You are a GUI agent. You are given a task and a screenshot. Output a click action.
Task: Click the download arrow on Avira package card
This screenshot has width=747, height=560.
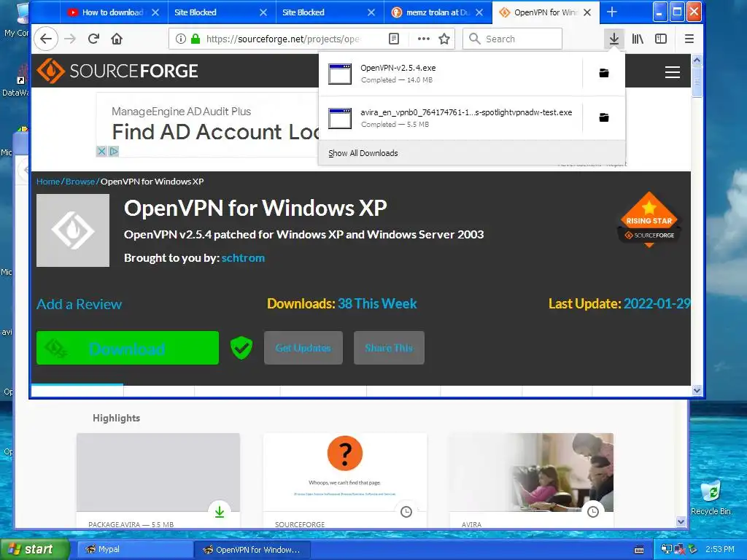click(x=220, y=512)
